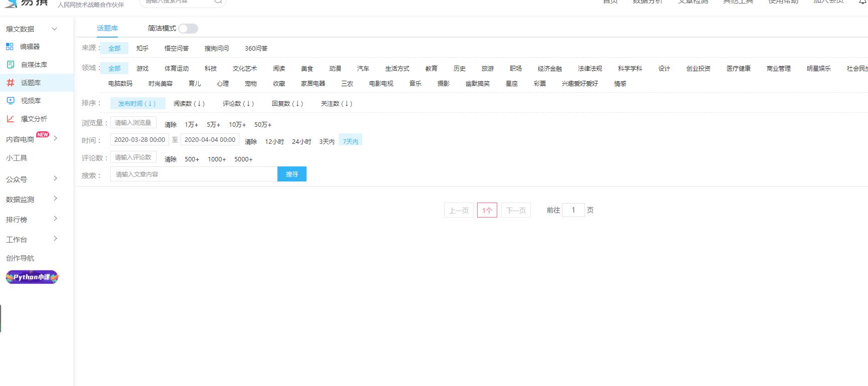Choose 全部 in the 来源 row
The height and width of the screenshot is (386, 868).
point(114,49)
